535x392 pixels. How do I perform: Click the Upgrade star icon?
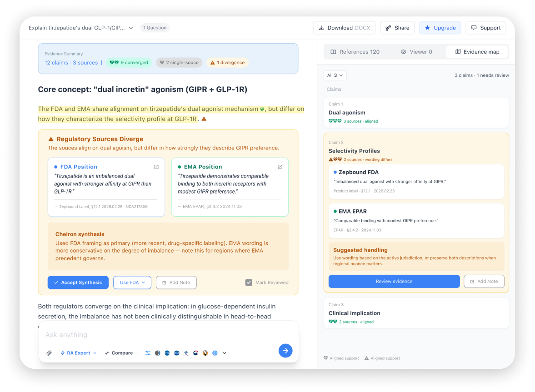coord(427,28)
